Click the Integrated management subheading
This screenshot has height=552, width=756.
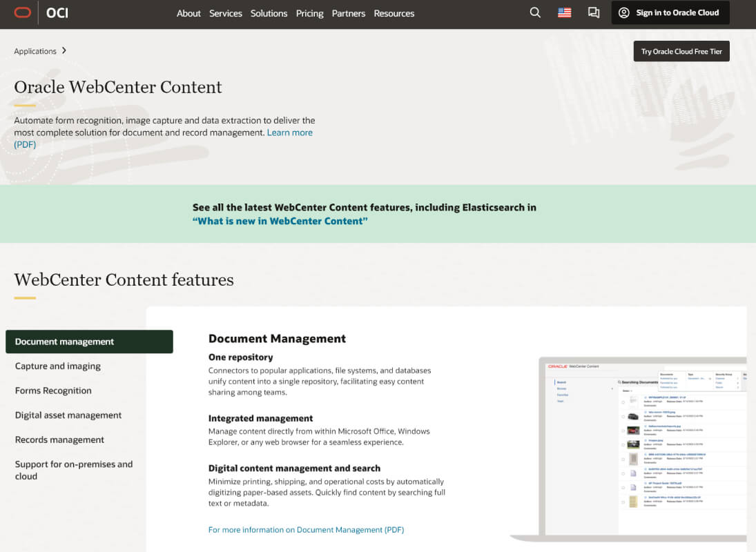[260, 419]
